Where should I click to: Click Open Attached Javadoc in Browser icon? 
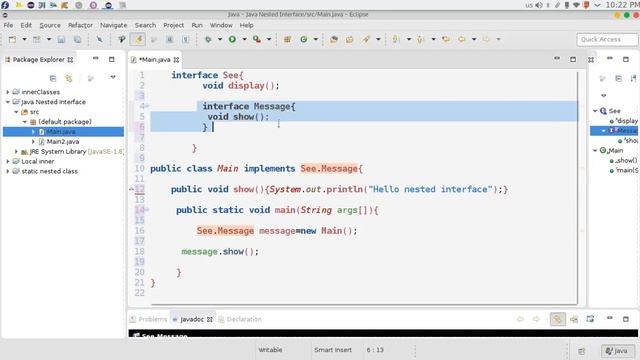pyautogui.click(x=590, y=319)
